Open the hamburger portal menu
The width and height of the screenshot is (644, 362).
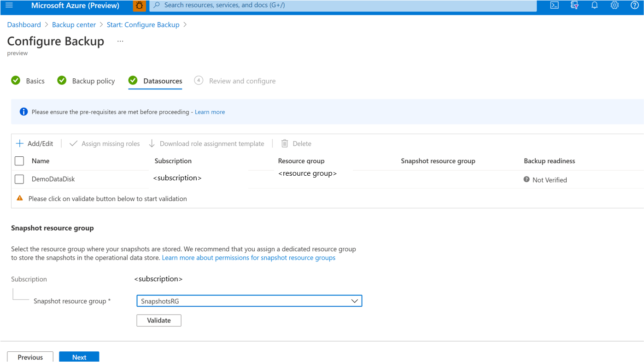pos(9,6)
